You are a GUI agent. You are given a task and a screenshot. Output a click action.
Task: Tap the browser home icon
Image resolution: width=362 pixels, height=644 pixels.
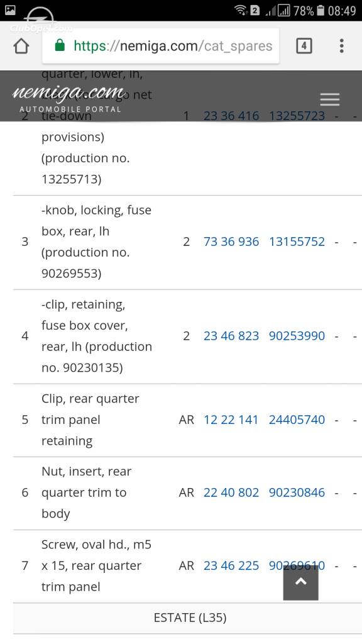point(21,46)
